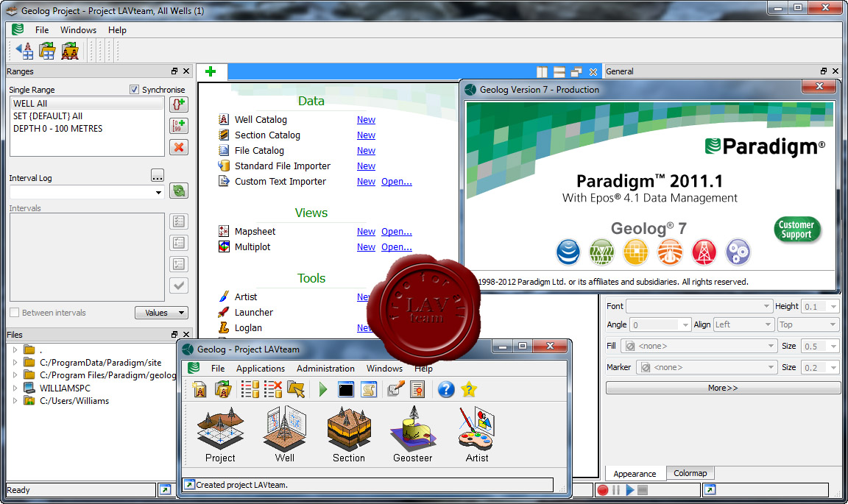Screen dimensions: 848x504
Task: Click the red record button in status bar
Action: coord(602,490)
